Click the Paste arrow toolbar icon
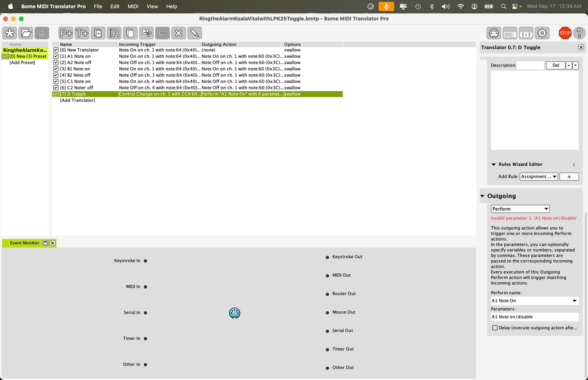This screenshot has width=588, height=380. [x=163, y=33]
